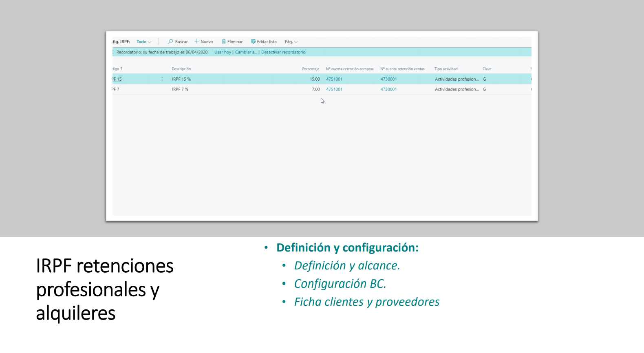Viewport: 644px width, 353px height.
Task: Click Desactivar recordatorio link
Action: [283, 52]
